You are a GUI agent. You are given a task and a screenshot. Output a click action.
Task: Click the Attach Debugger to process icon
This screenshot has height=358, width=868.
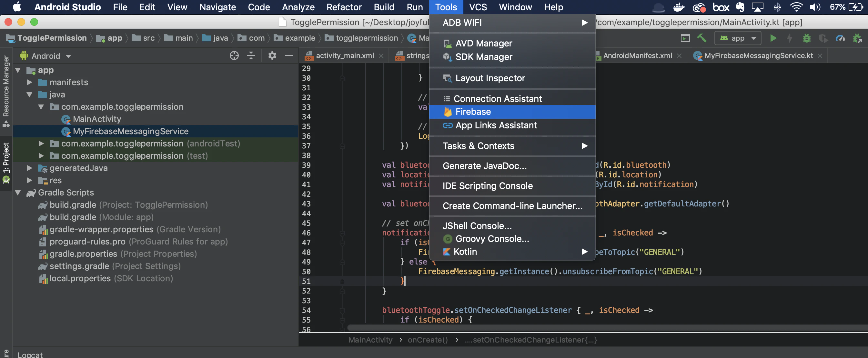pyautogui.click(x=858, y=38)
